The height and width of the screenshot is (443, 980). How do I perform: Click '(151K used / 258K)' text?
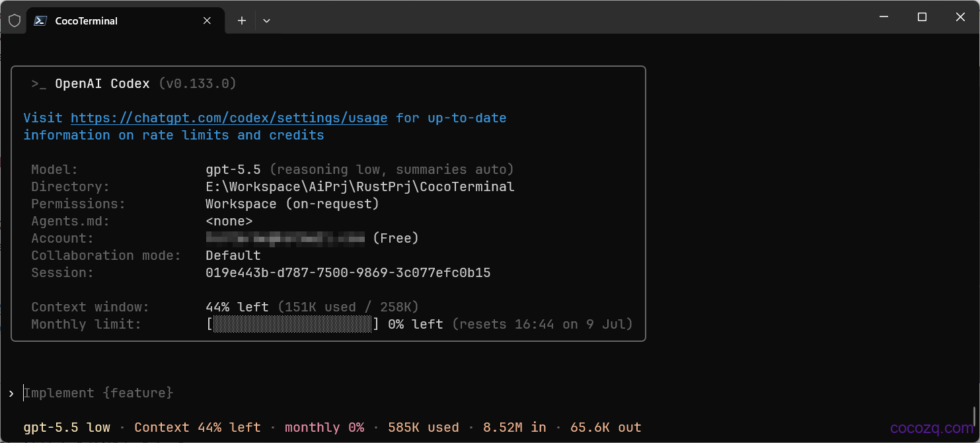tap(348, 307)
